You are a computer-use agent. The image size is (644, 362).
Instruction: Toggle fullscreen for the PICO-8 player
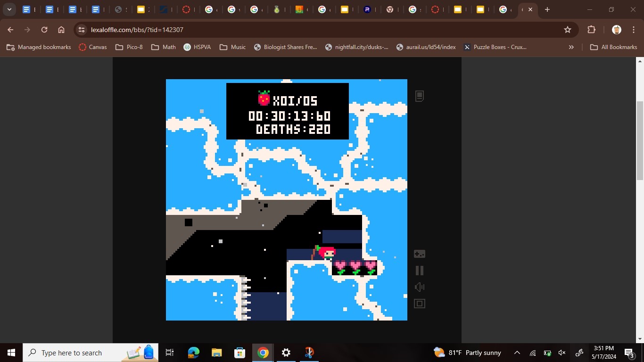[x=420, y=304]
